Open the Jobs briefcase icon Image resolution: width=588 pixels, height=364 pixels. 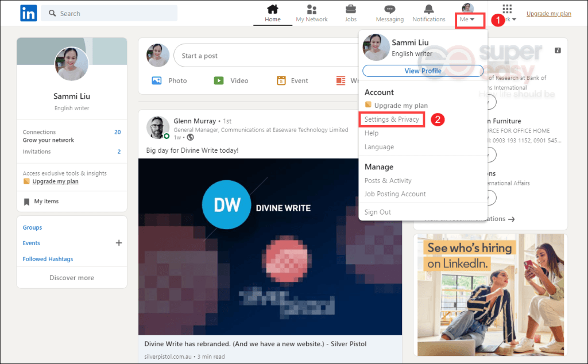tap(351, 9)
